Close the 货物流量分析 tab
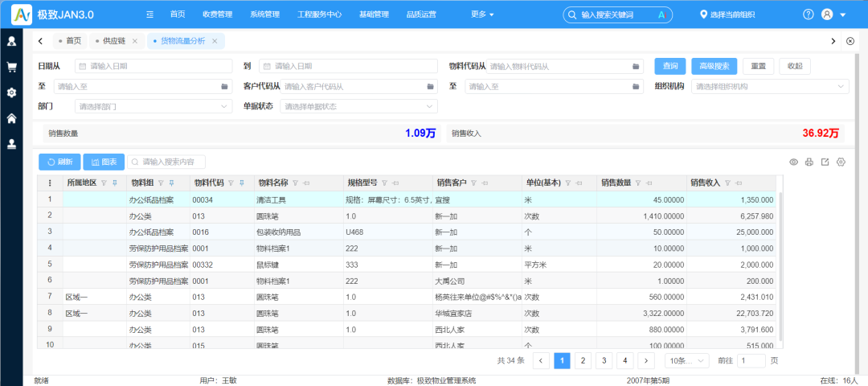868x386 pixels. coord(215,41)
